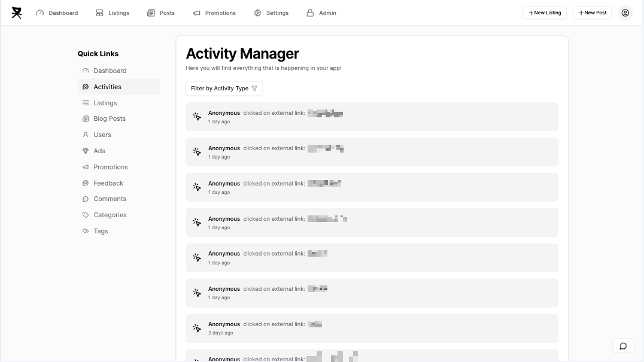Go to Blog Posts in sidebar
Image resolution: width=644 pixels, height=362 pixels.
(x=119, y=118)
